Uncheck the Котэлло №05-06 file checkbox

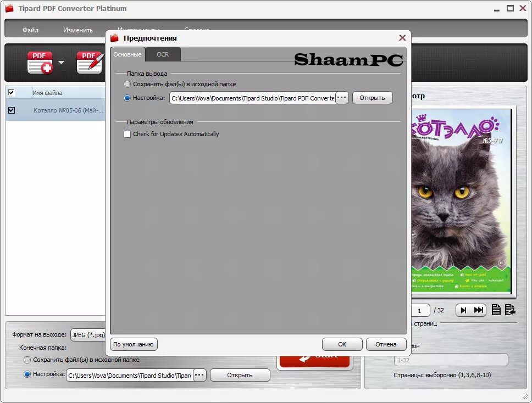(x=12, y=110)
